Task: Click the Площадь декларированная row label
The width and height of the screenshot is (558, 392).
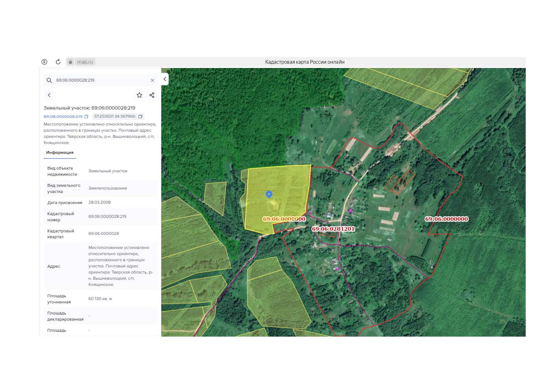Action: point(65,316)
